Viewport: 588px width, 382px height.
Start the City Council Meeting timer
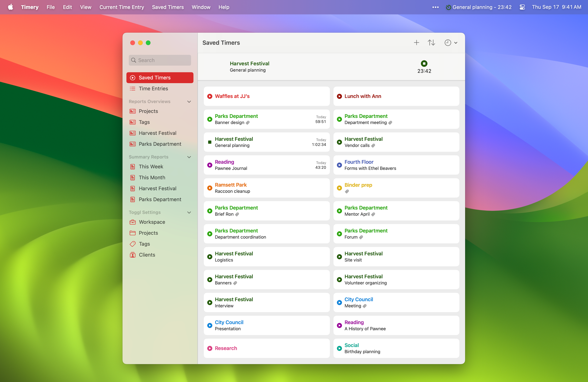(339, 303)
